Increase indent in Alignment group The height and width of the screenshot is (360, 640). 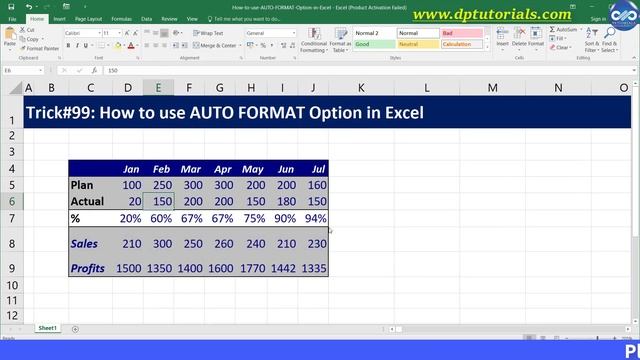point(184,45)
